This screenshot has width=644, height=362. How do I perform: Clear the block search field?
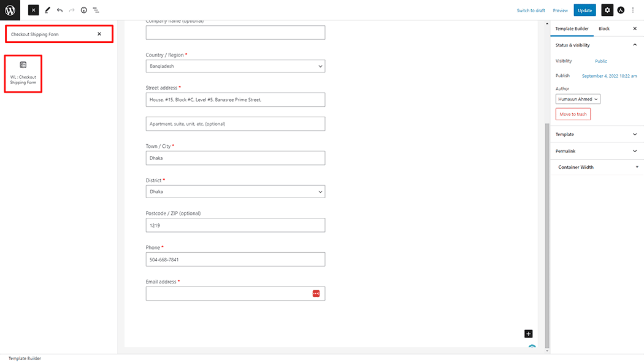pyautogui.click(x=99, y=34)
